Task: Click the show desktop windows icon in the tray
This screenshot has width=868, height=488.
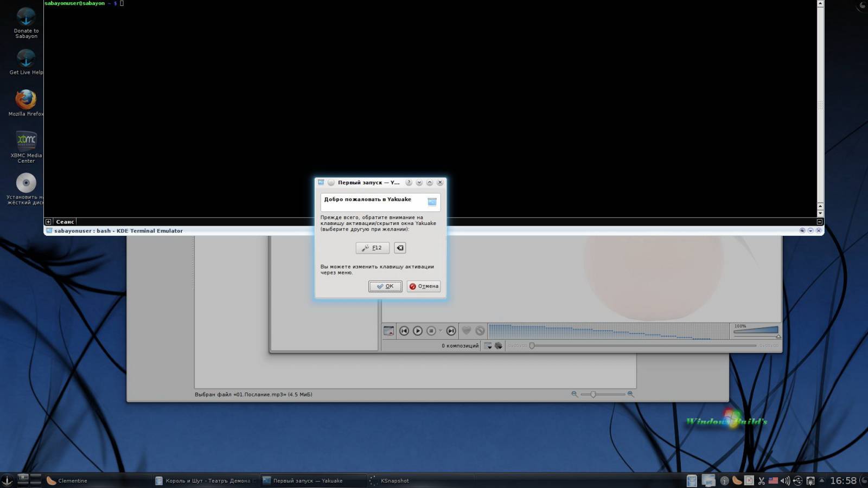Action: (x=709, y=480)
